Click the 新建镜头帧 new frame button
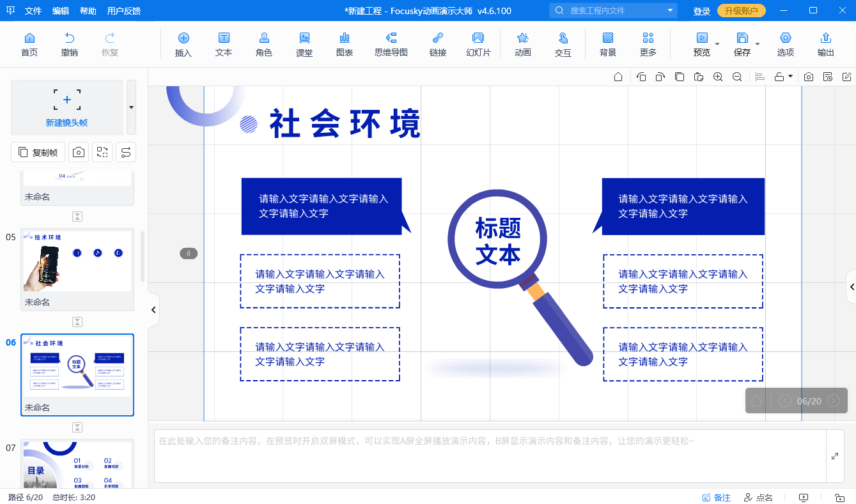The image size is (856, 504). click(67, 107)
